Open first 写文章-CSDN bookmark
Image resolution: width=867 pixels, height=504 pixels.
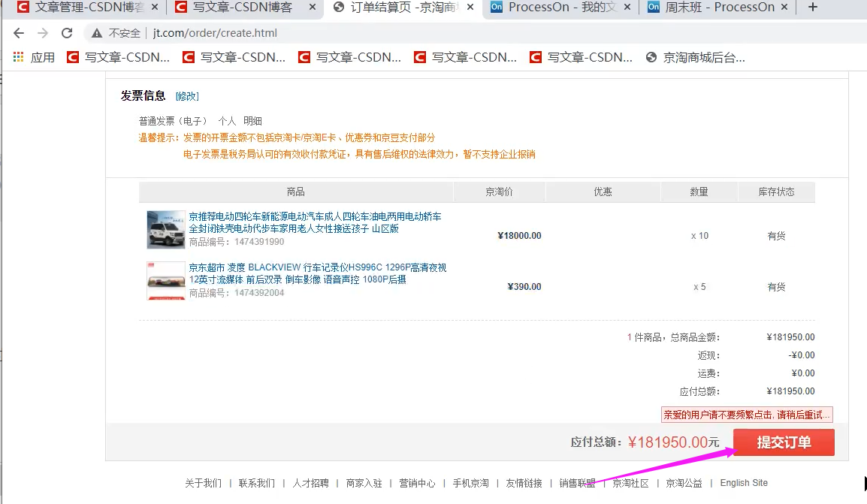click(118, 57)
